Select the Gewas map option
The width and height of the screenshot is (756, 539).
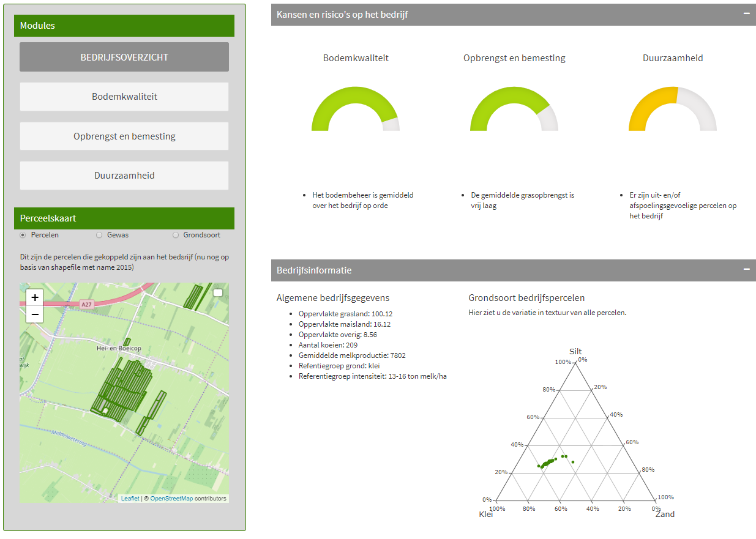(99, 235)
